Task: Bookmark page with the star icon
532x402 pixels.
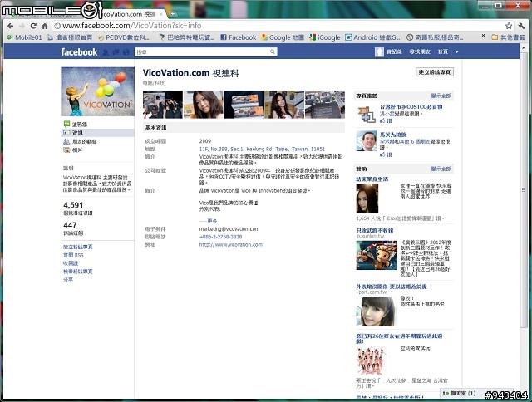Action: 508,26
